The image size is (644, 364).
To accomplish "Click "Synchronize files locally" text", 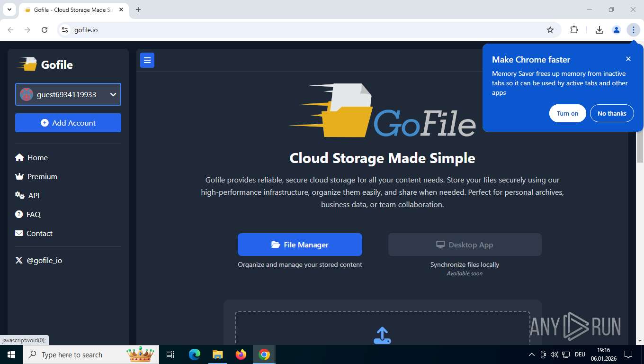I will 465,264.
